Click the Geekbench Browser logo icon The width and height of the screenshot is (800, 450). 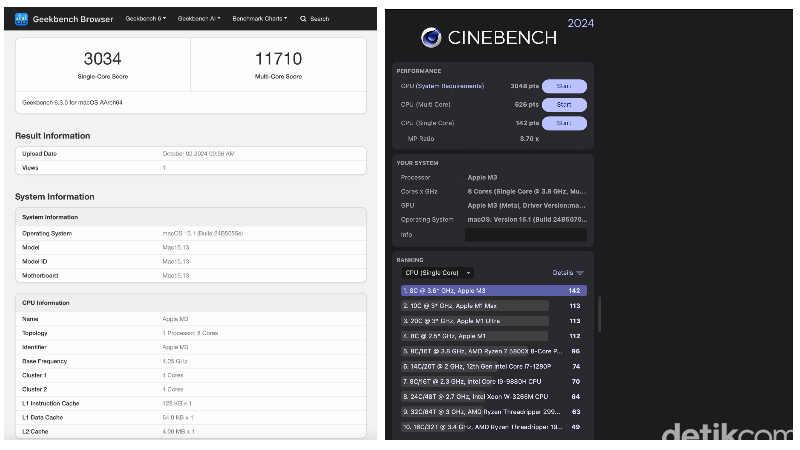(x=21, y=19)
